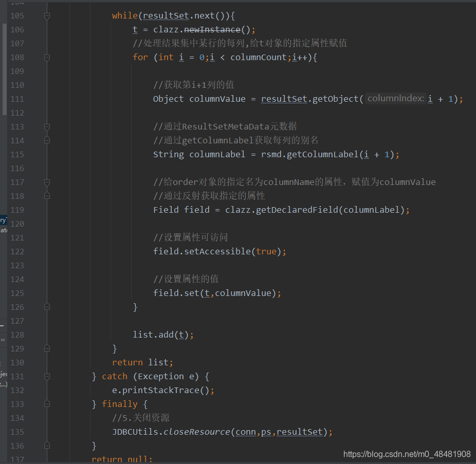Image resolution: width=476 pixels, height=464 pixels.
Task: Click the finally keyword on line 133
Action: coord(120,404)
